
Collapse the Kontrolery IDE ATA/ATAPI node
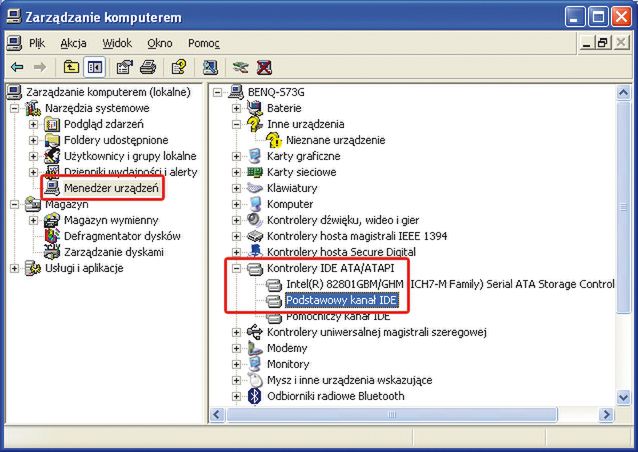pos(236,268)
